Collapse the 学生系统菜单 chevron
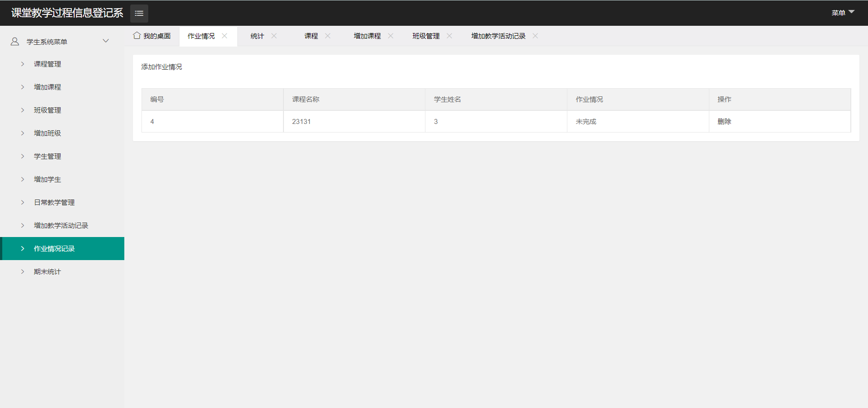This screenshot has height=408, width=868. tap(106, 41)
